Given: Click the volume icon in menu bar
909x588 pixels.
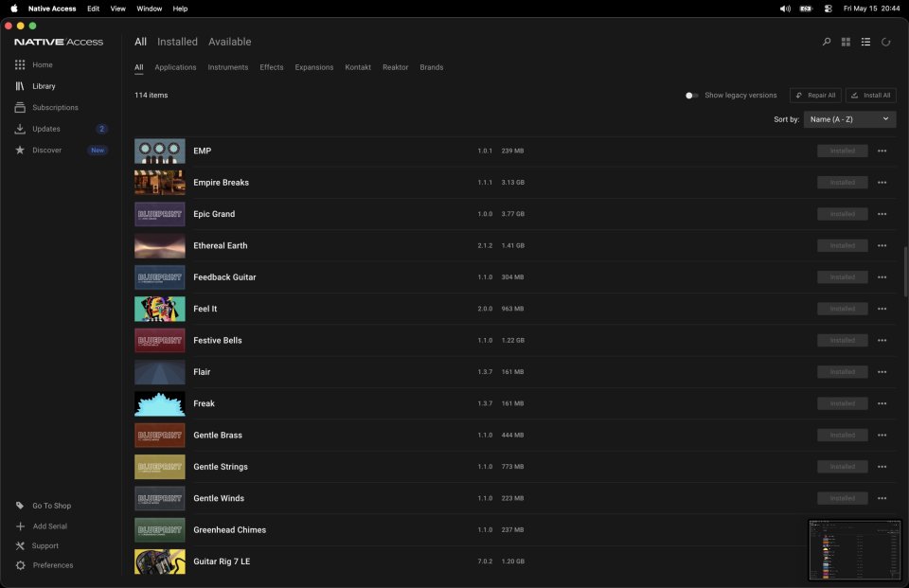Looking at the screenshot, I should point(785,9).
